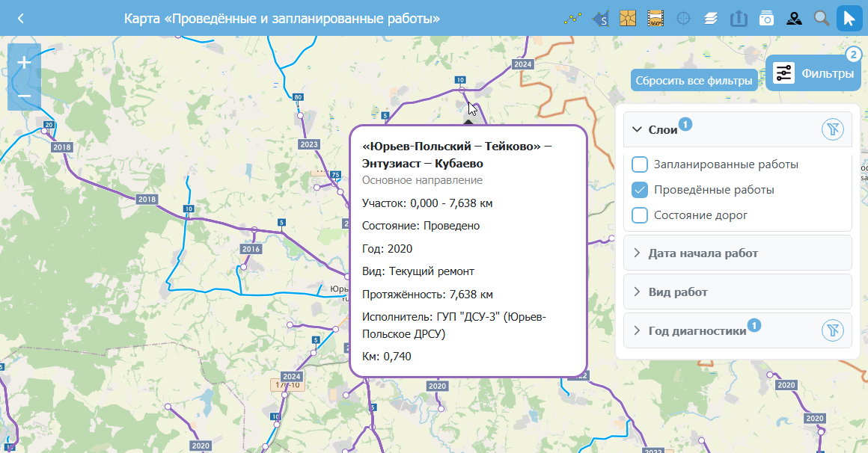Open search with the magnifier icon
This screenshot has height=453, width=868.
pos(822,18)
